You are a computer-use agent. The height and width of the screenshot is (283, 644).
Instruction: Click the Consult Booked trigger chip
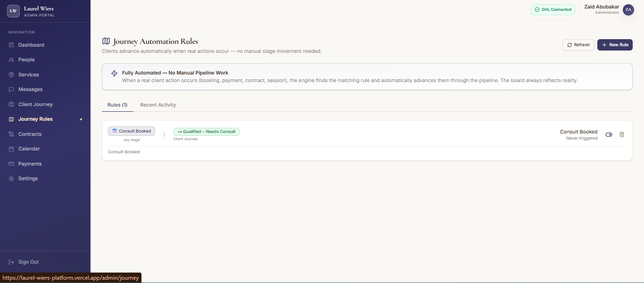pyautogui.click(x=132, y=131)
